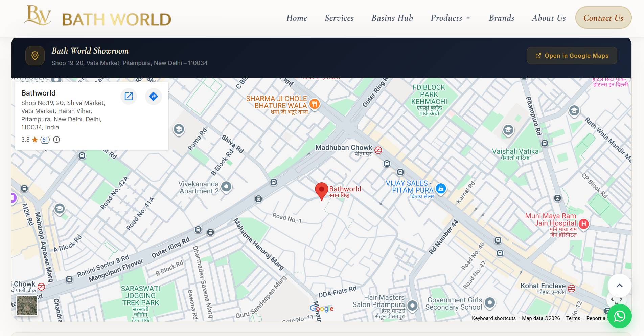Screen dimensions: 644x336
Task: Select Hair Masters Salon Pitampura marker
Action: 412,306
